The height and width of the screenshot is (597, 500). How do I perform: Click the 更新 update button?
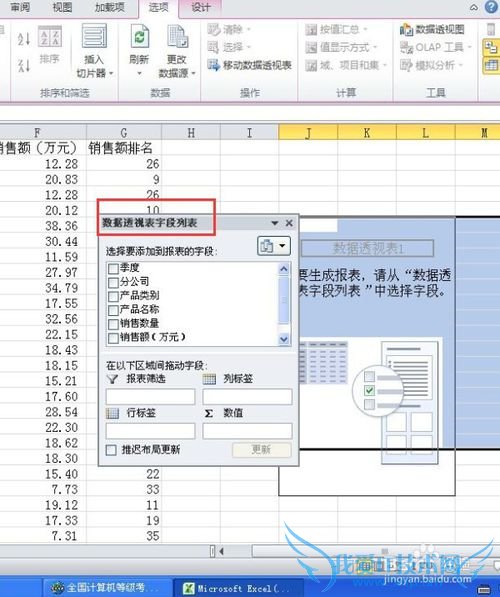(262, 450)
